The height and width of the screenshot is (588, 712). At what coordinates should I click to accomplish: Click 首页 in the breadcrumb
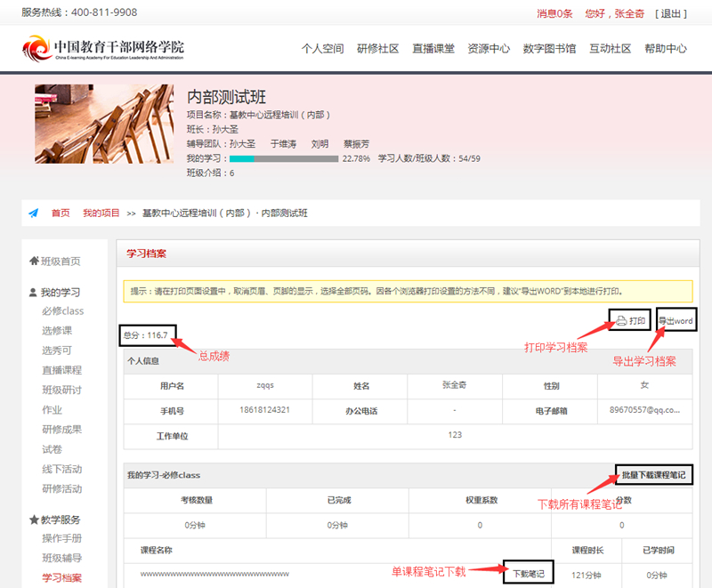(x=61, y=213)
